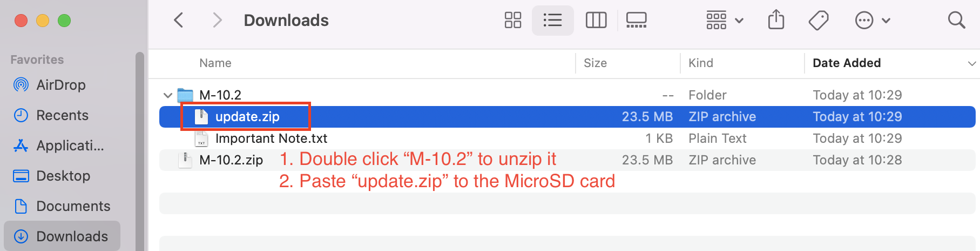The width and height of the screenshot is (980, 251).
Task: Open the Group By dropdown
Action: click(x=724, y=21)
